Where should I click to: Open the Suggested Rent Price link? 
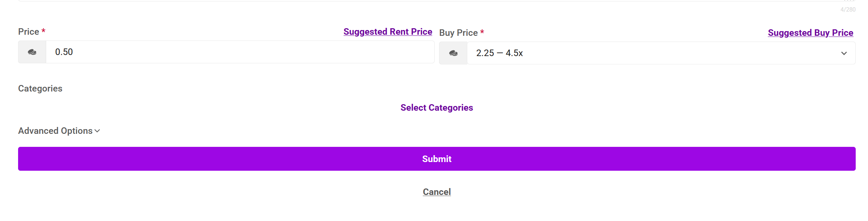click(388, 32)
